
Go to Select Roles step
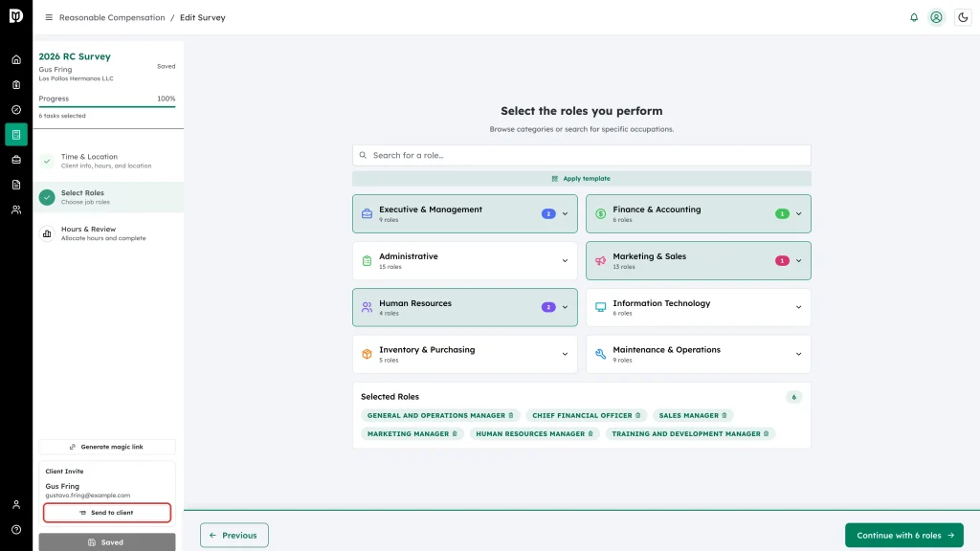[108, 197]
